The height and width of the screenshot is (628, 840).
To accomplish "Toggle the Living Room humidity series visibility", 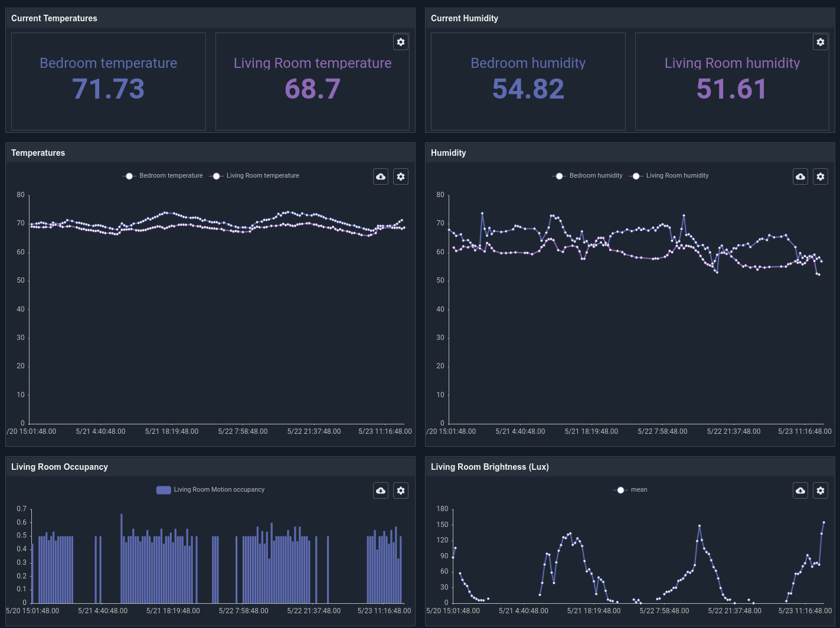I will (x=677, y=175).
